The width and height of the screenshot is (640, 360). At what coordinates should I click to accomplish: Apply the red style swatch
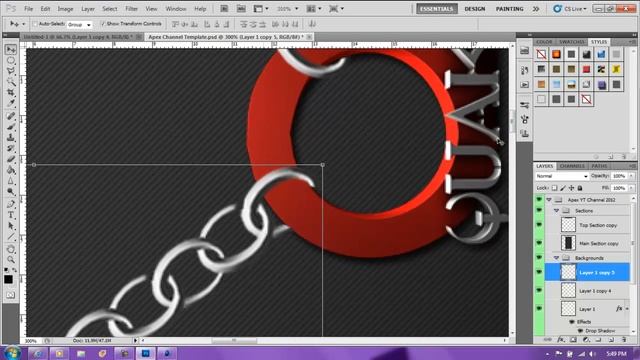coord(586,69)
